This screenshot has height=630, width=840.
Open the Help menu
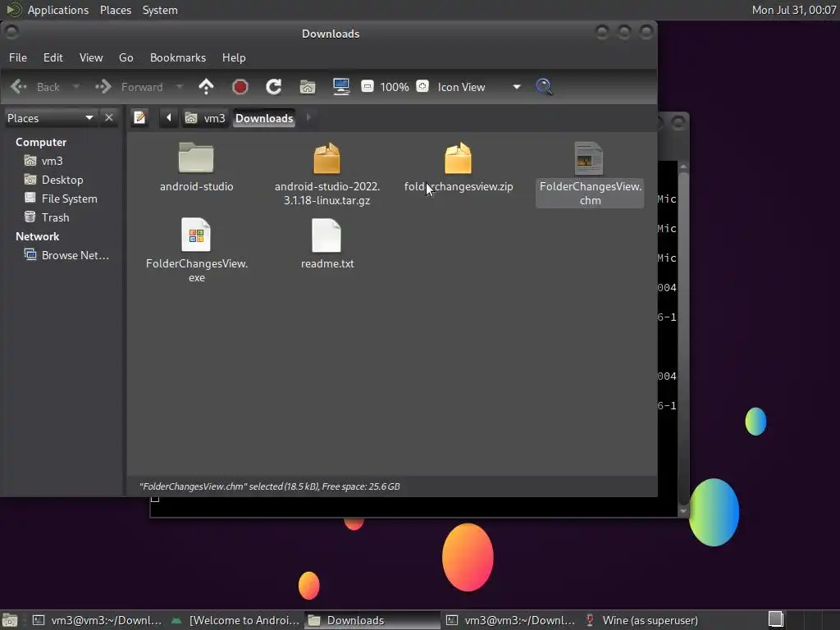[x=234, y=57]
